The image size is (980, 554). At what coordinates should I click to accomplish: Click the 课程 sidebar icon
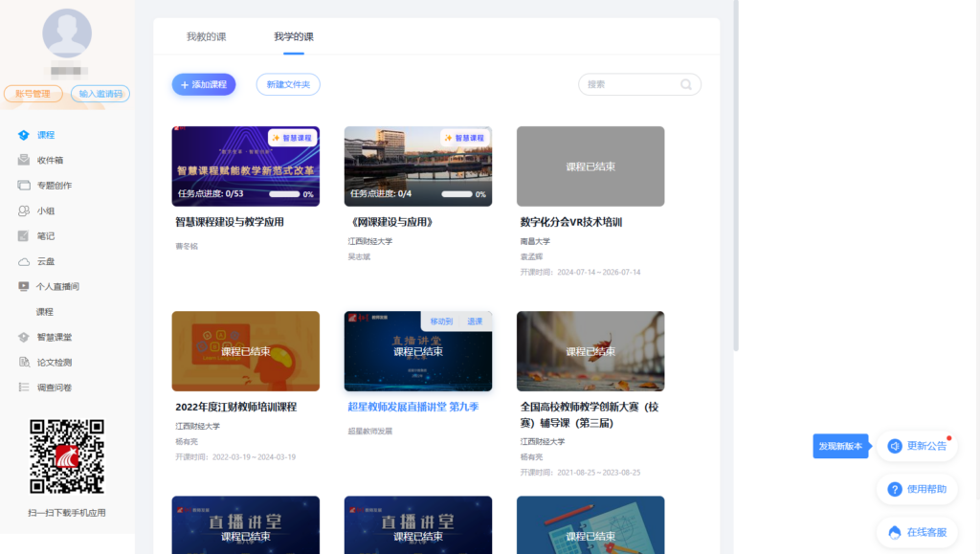point(24,135)
